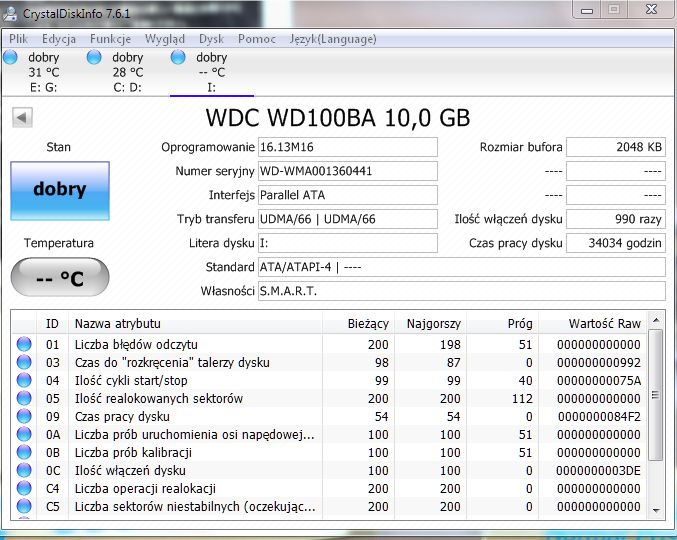Viewport: 677px width, 540px height.
Task: Click status orb for attribute 0B
Action: pyautogui.click(x=24, y=452)
